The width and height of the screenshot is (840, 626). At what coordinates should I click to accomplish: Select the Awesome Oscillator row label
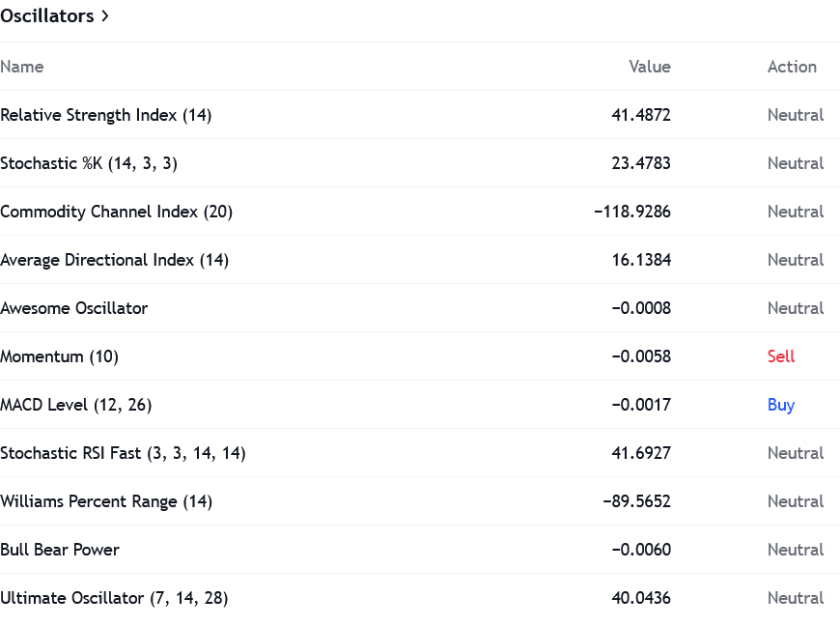tap(74, 308)
